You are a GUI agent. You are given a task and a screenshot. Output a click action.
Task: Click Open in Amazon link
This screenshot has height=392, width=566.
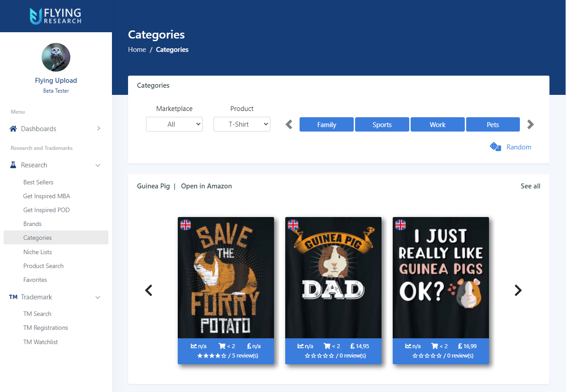pos(206,186)
